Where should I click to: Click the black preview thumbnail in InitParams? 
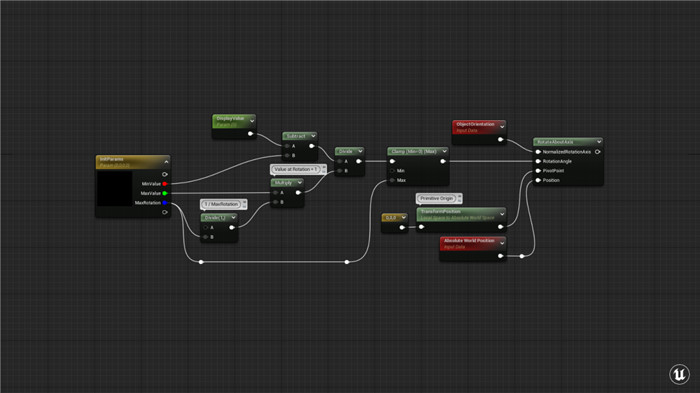point(114,188)
